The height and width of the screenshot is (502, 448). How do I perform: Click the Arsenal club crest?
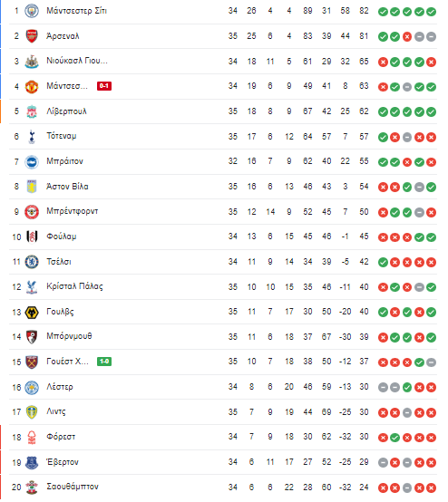click(x=32, y=36)
